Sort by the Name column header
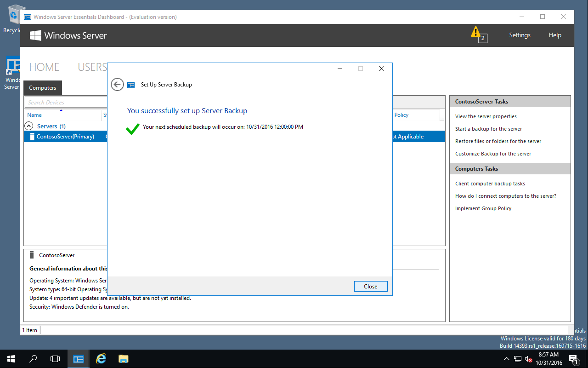Image resolution: width=588 pixels, height=368 pixels. pyautogui.click(x=34, y=115)
